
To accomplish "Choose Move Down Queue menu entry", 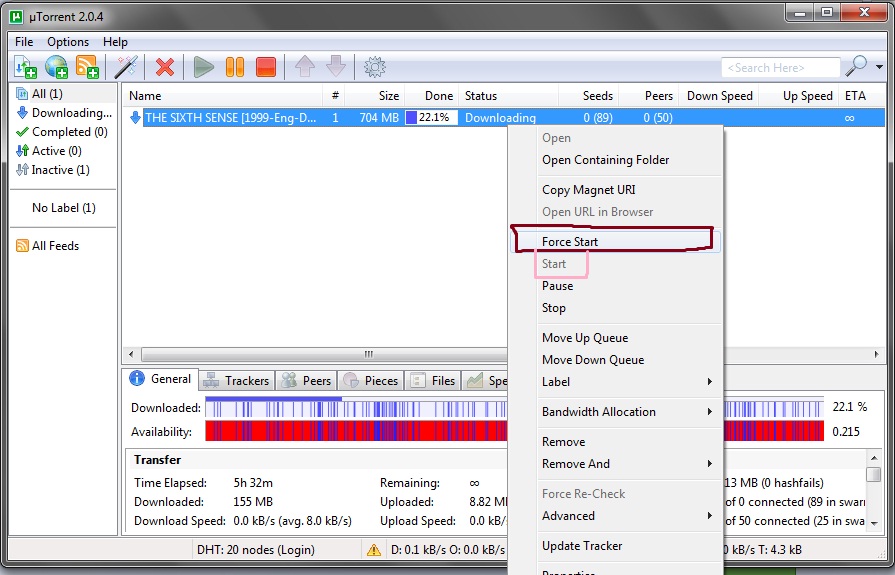I will tap(615, 360).
